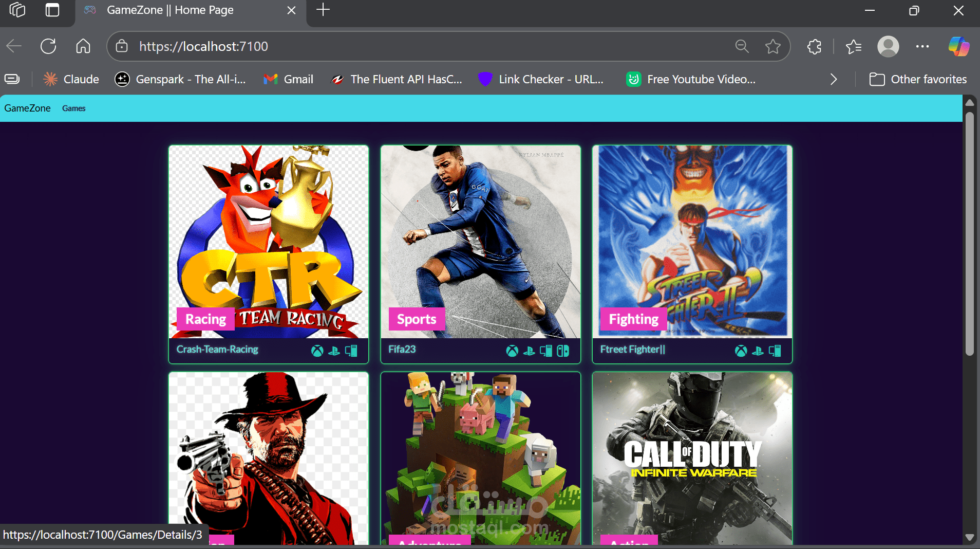Select the Nintendo Switch icon on Fifa23 card
The height and width of the screenshot is (549, 980).
click(562, 351)
